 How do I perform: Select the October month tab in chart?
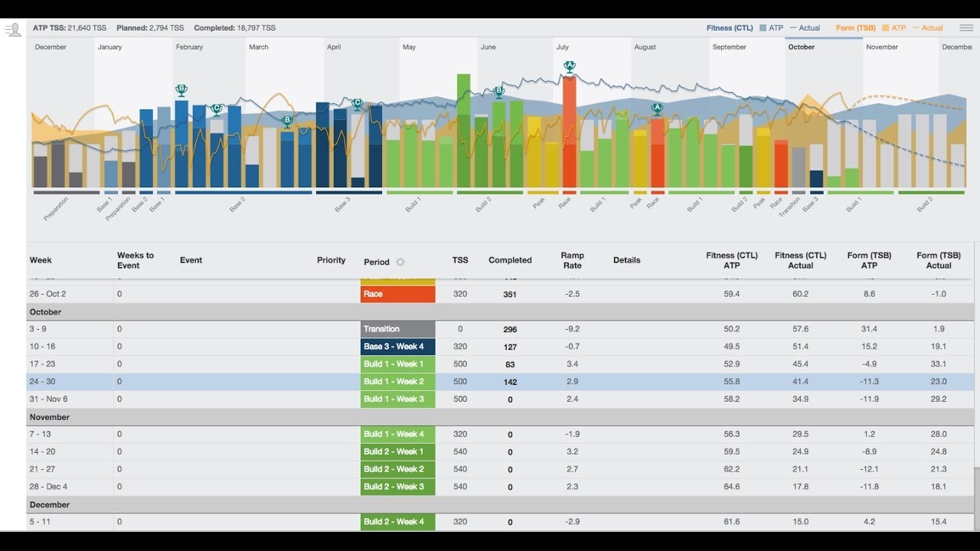[802, 47]
